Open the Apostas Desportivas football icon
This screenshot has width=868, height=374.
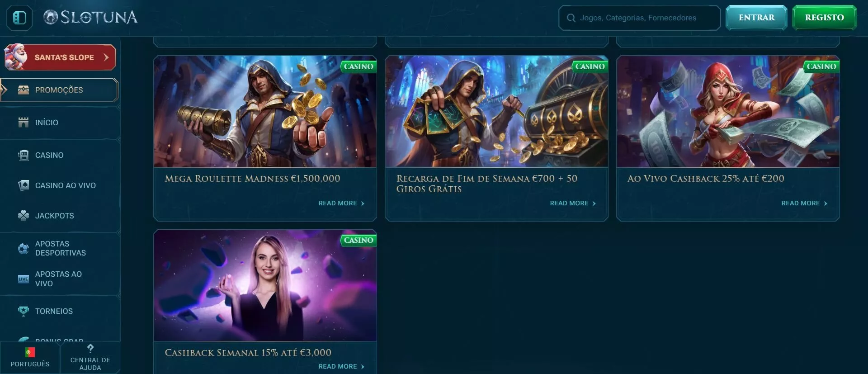pyautogui.click(x=23, y=248)
